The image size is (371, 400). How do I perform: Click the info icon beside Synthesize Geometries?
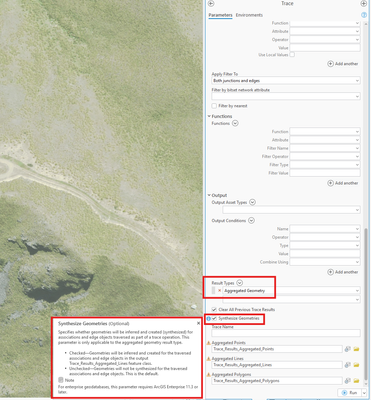click(209, 319)
